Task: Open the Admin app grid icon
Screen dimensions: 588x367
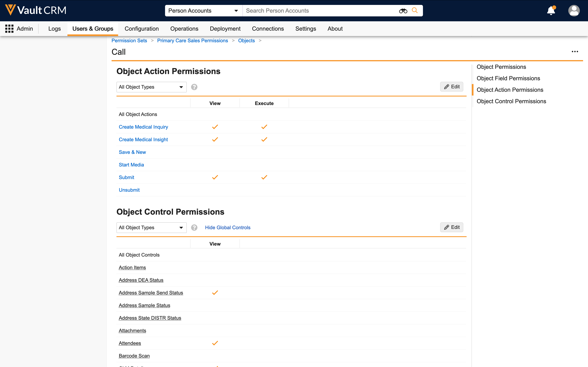Action: [x=9, y=29]
